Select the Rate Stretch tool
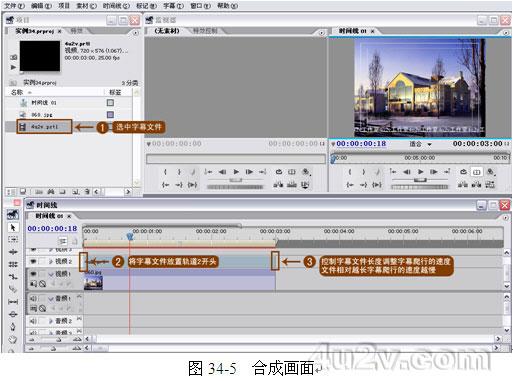The image size is (513, 381). tap(13, 277)
